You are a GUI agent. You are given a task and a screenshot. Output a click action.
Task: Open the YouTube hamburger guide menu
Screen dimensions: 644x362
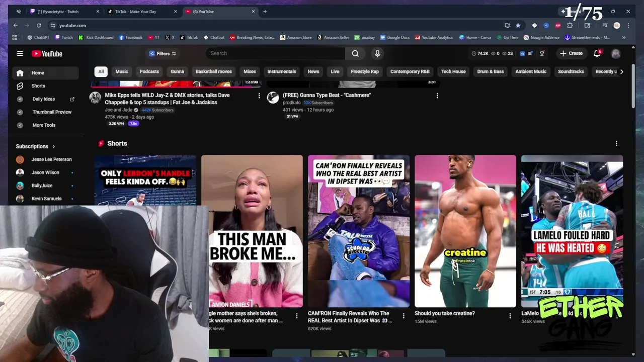pos(20,53)
